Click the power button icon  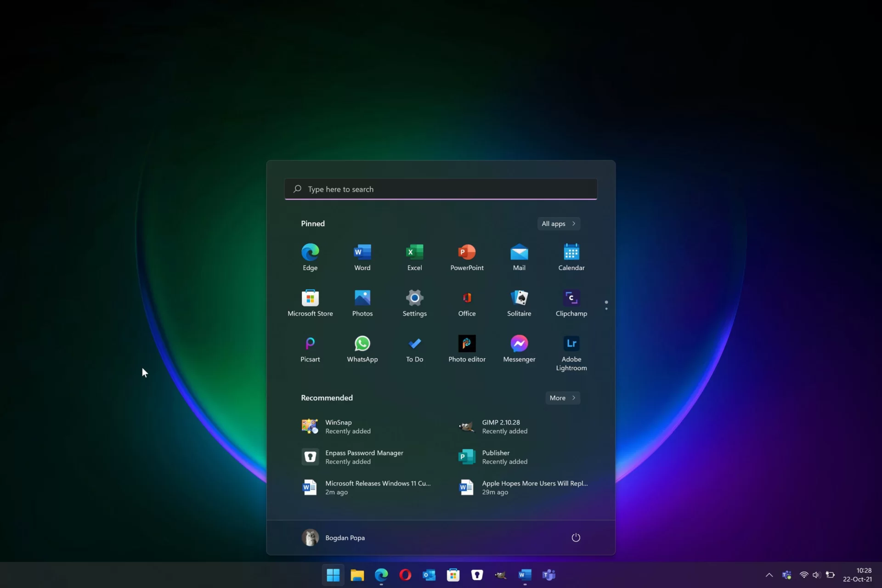click(x=576, y=537)
